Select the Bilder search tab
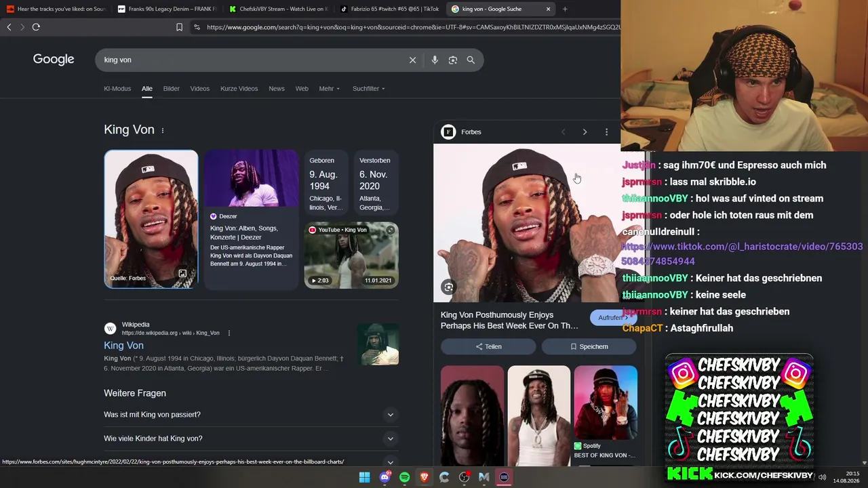 click(x=171, y=89)
